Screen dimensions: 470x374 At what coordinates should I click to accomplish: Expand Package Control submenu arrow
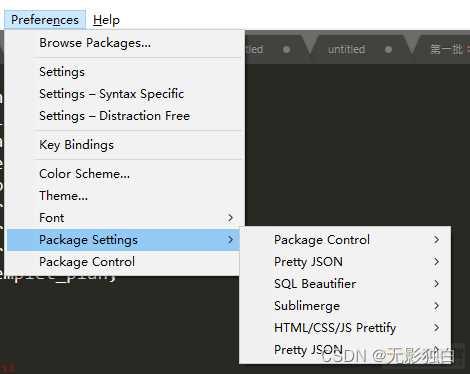(x=436, y=240)
